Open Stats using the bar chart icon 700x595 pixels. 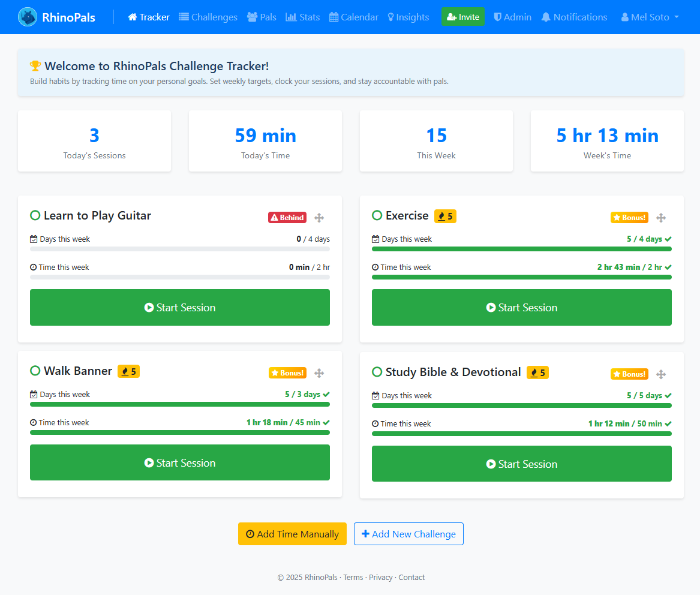click(292, 17)
